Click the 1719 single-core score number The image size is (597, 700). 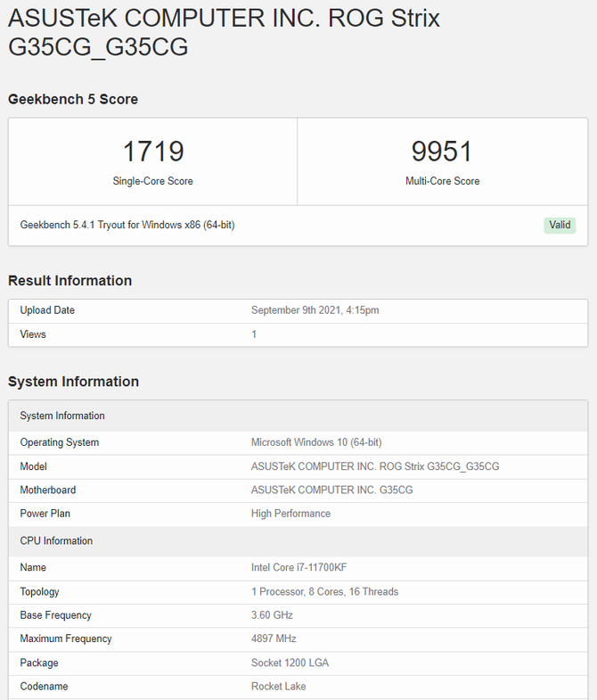click(x=152, y=151)
